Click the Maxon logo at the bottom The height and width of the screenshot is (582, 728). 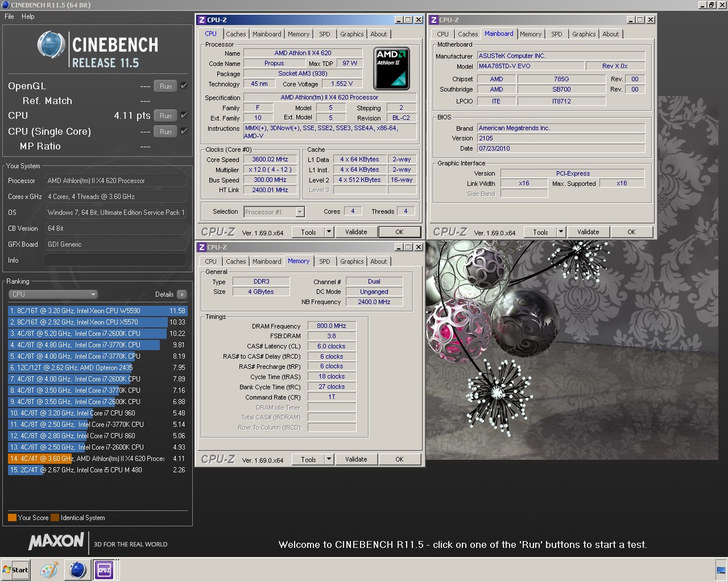[x=56, y=541]
